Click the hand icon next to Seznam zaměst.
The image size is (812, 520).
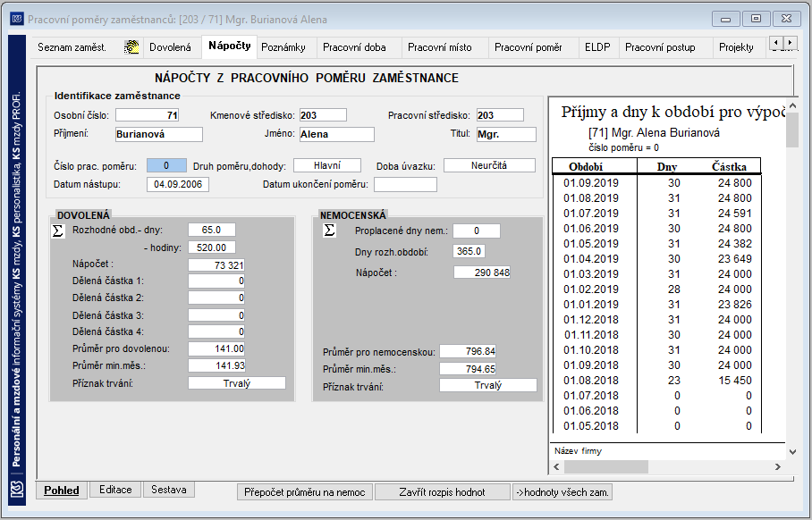pyautogui.click(x=131, y=47)
